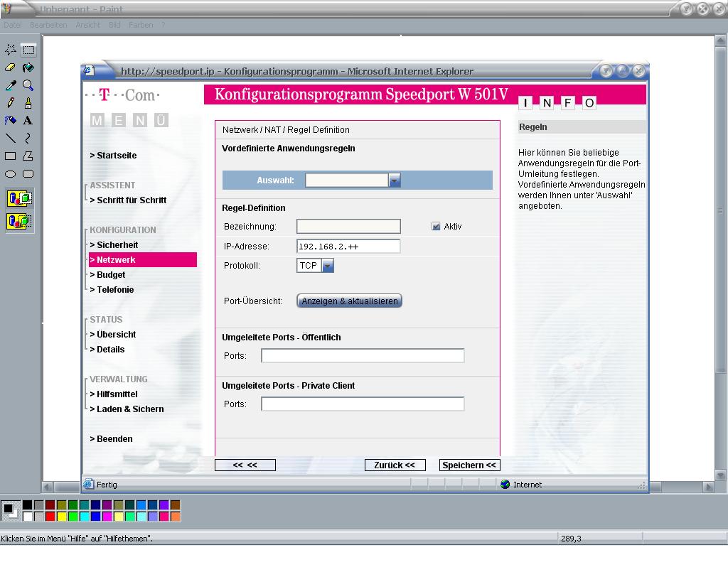Image resolution: width=728 pixels, height=572 pixels.
Task: Enable transparent selection mode in toolbox
Action: 19,221
